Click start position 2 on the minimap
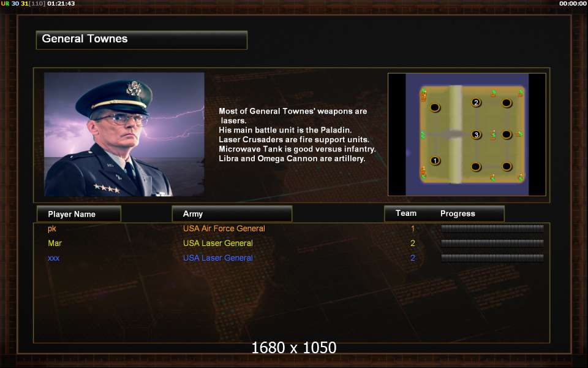The height and width of the screenshot is (368, 588). tap(476, 102)
